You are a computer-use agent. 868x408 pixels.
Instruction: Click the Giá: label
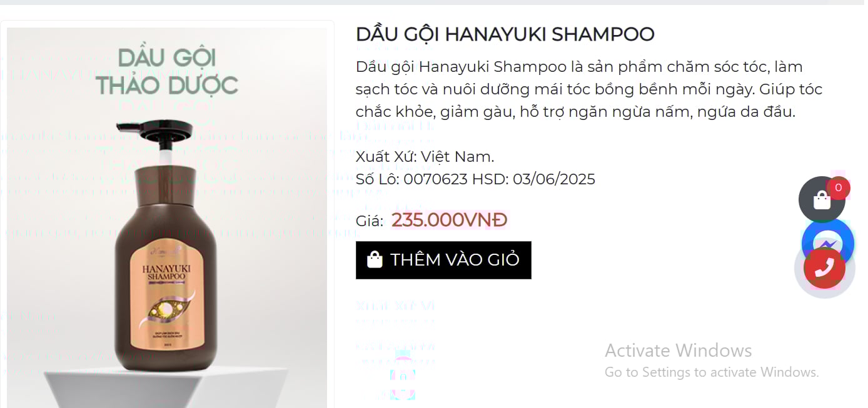click(370, 221)
